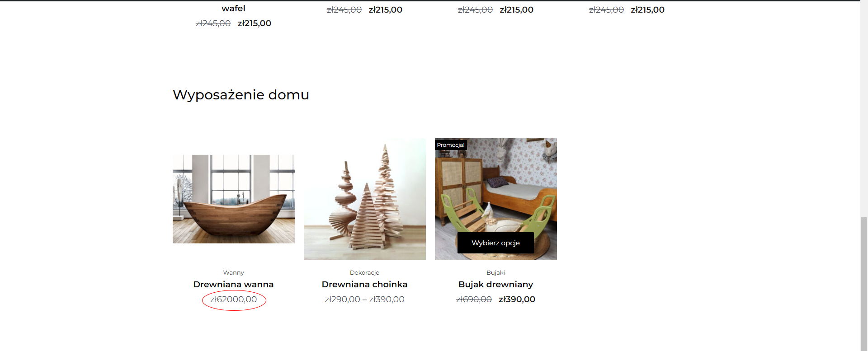Click the Bujak drewniany product title
Image resolution: width=868 pixels, height=351 pixels.
495,284
